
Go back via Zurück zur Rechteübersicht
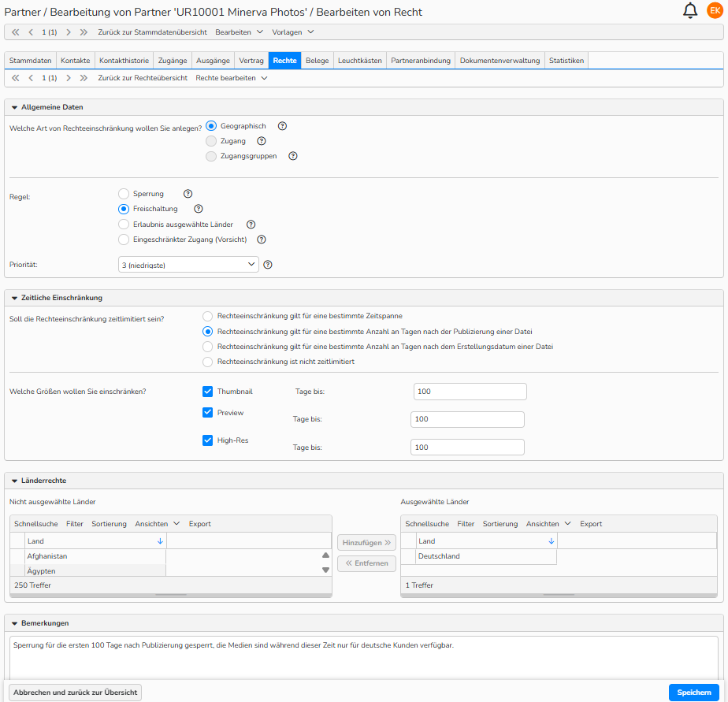143,78
